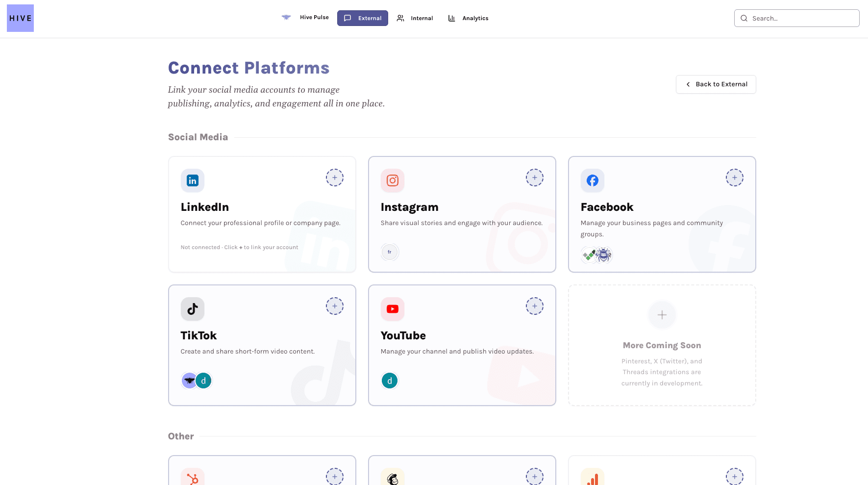The image size is (868, 485).
Task: Click the LinkedIn card title
Action: (x=205, y=207)
